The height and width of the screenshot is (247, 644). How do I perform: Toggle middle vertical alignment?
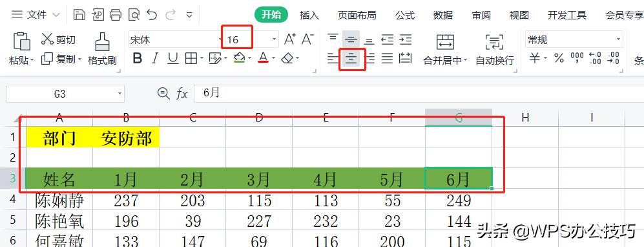point(351,39)
